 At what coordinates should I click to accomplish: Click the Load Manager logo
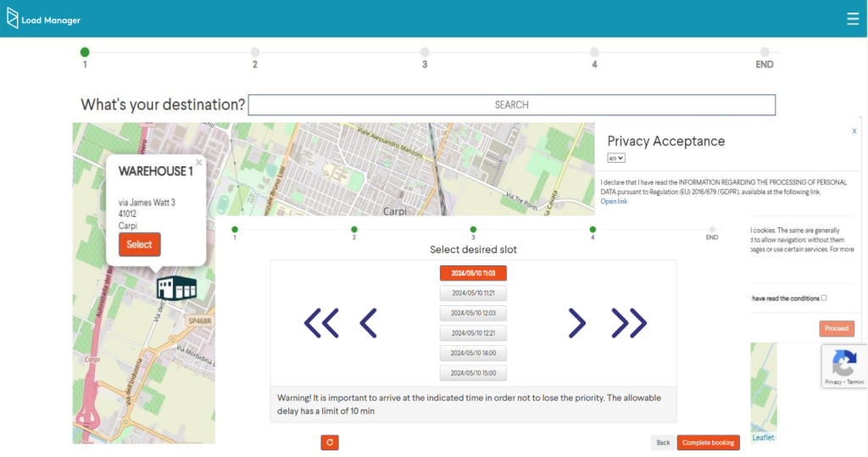(44, 19)
